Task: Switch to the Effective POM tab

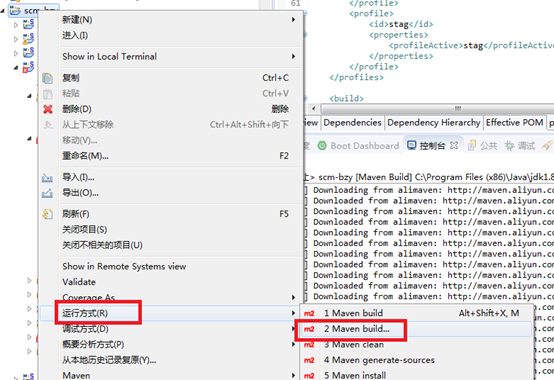Action: (x=514, y=123)
